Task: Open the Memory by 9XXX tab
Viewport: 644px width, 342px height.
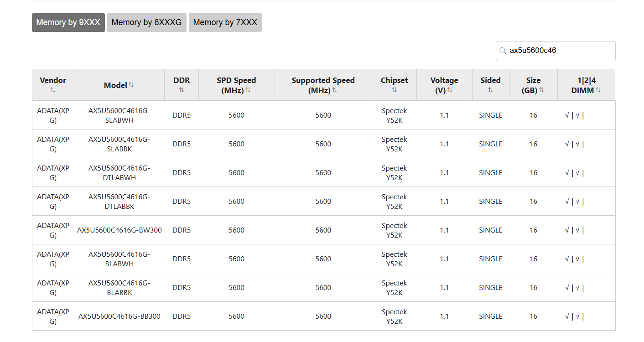Action: point(68,22)
